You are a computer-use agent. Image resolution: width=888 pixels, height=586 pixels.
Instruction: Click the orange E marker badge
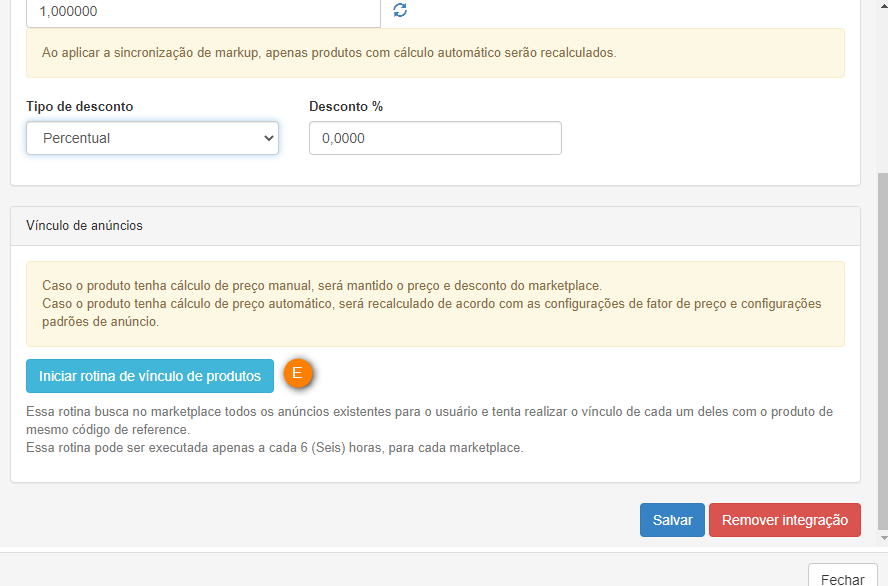[297, 373]
